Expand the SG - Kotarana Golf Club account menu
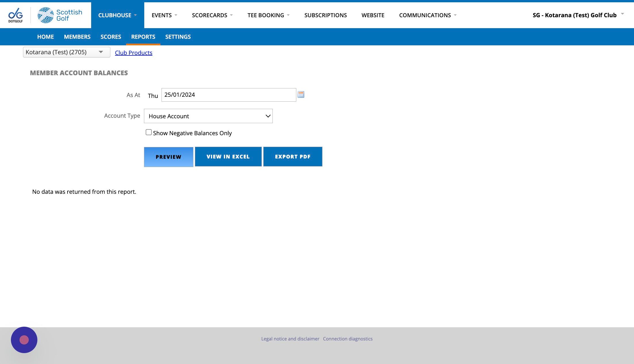The width and height of the screenshot is (634, 364). coord(578,15)
